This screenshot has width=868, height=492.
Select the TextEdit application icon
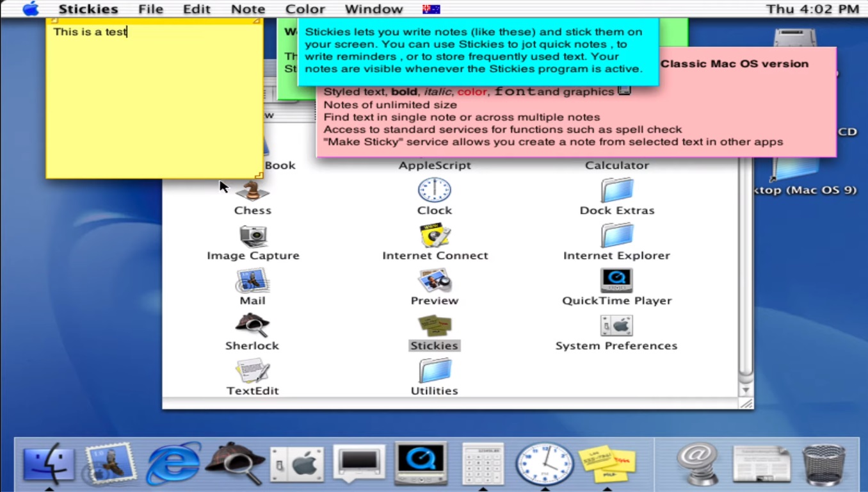click(252, 371)
